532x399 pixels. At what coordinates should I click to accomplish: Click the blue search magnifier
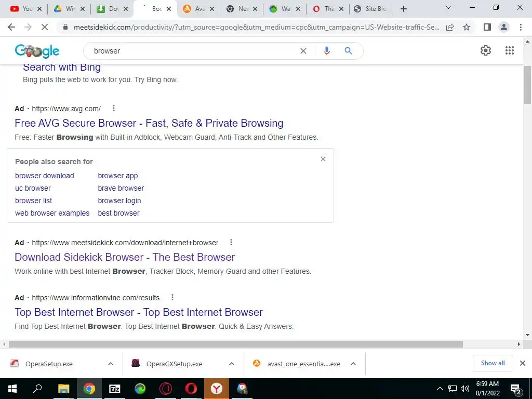tap(348, 51)
